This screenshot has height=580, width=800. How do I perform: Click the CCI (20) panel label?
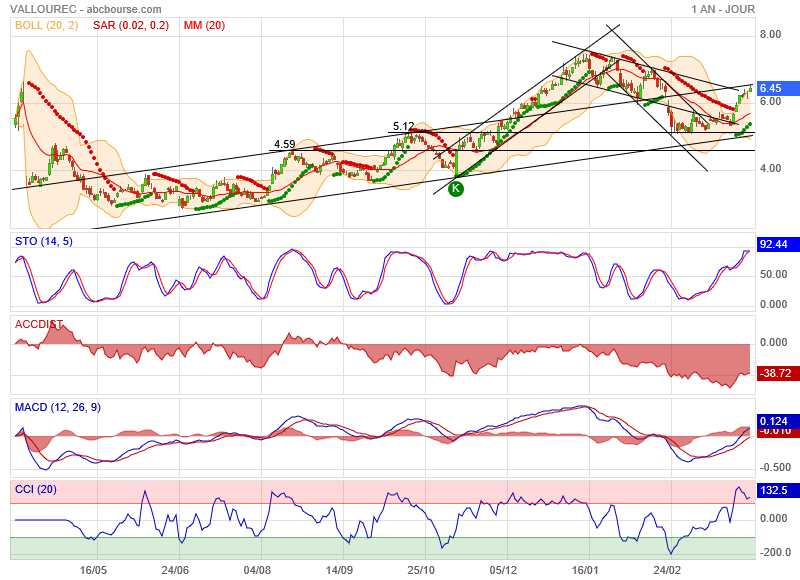click(x=36, y=489)
